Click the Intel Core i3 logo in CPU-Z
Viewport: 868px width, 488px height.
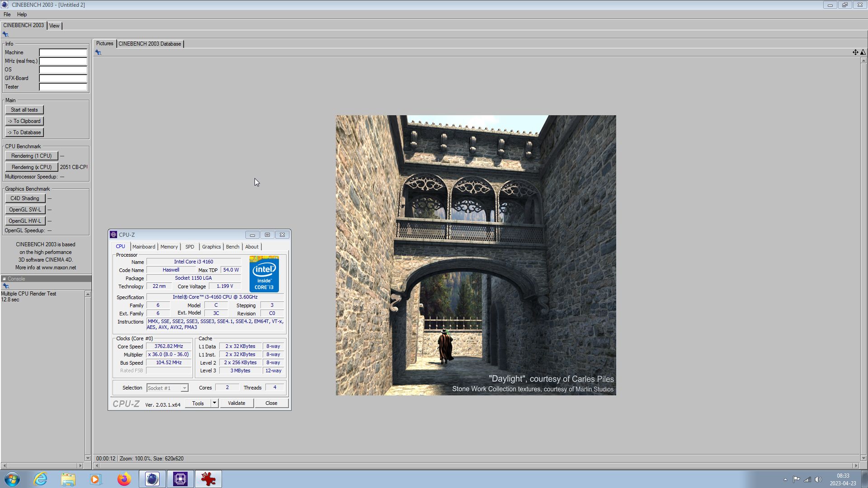tap(264, 274)
